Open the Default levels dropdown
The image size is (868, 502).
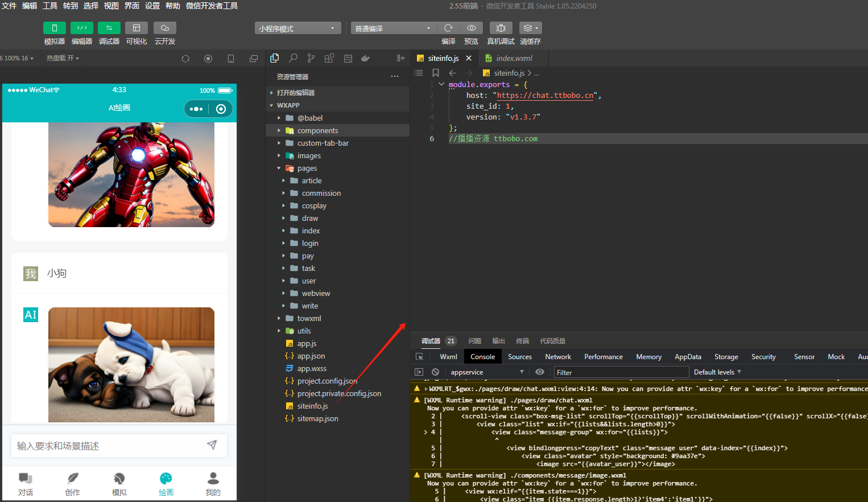tap(717, 372)
